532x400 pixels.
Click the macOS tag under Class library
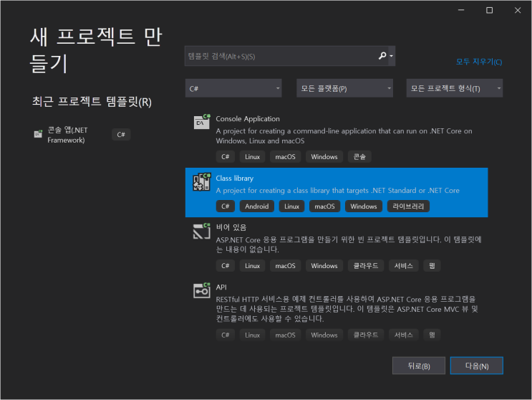(324, 206)
